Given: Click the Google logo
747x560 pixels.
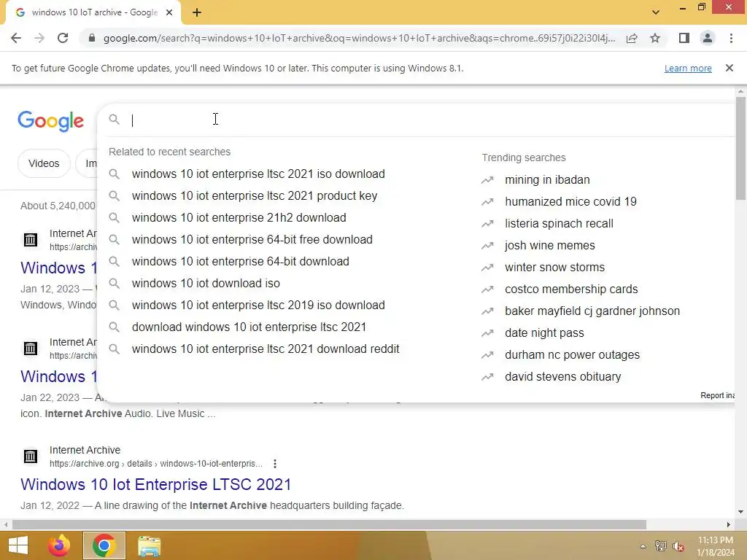Looking at the screenshot, I should [x=50, y=121].
